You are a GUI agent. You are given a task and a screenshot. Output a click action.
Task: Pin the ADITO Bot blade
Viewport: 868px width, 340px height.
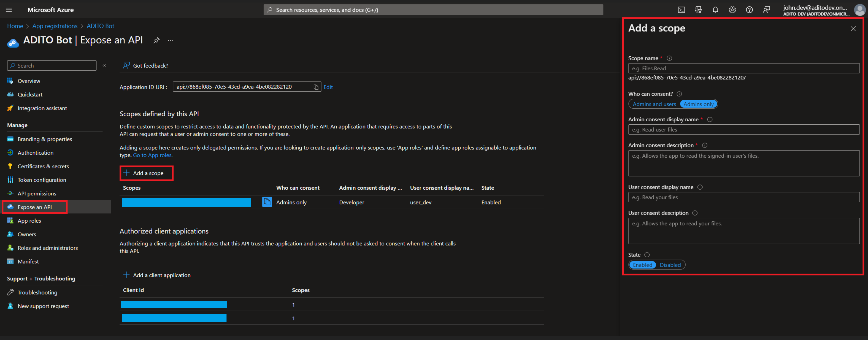pyautogui.click(x=156, y=40)
